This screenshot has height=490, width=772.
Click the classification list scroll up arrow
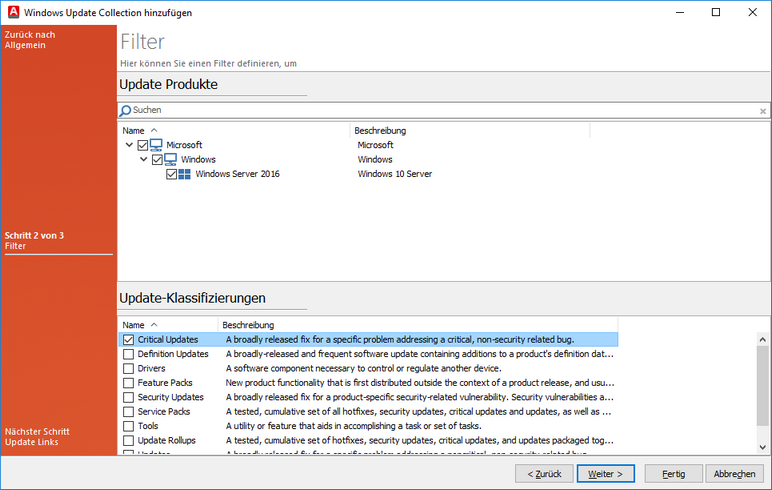763,339
